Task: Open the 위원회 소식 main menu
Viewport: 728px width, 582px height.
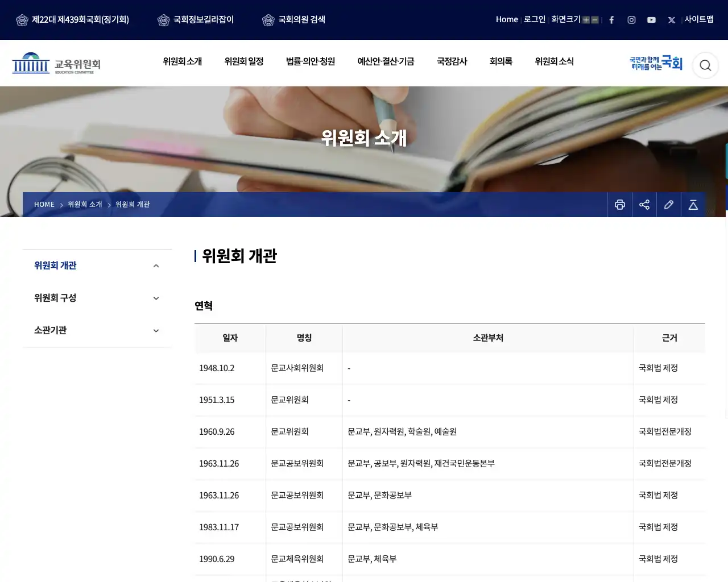Action: coord(555,61)
